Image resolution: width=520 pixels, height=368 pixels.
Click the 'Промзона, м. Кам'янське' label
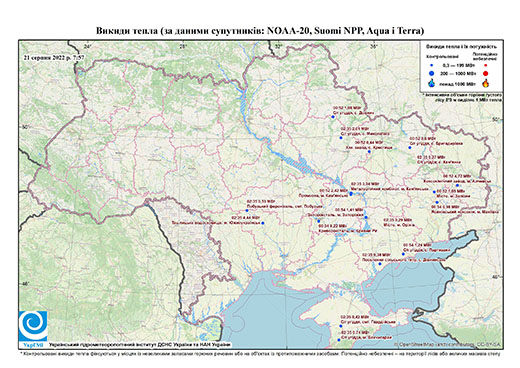tap(322, 196)
